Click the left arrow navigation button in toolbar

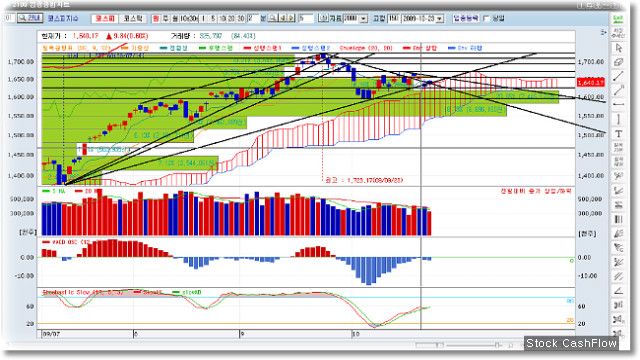click(282, 18)
